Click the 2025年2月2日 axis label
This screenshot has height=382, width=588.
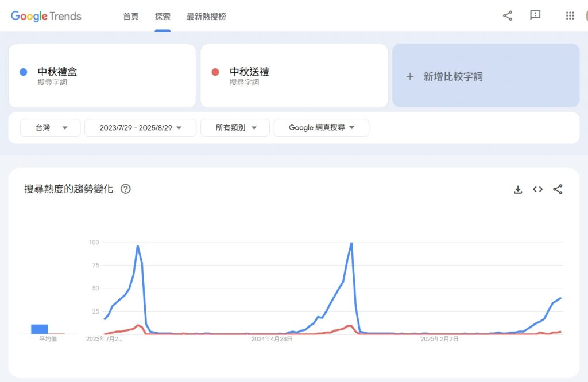pos(439,339)
